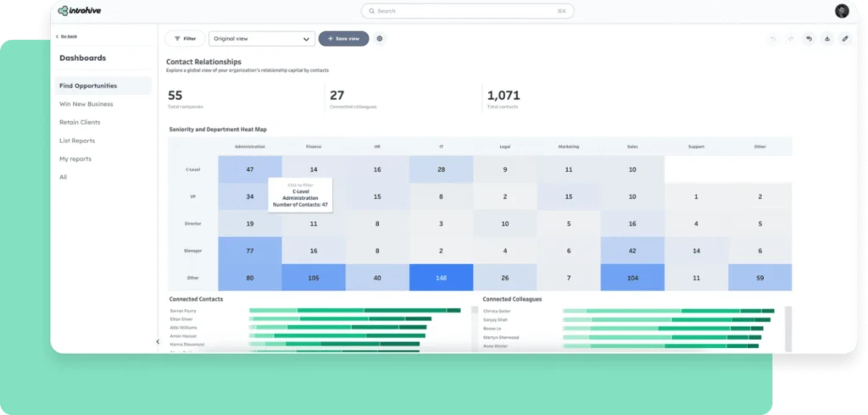The image size is (868, 415).
Task: Open the Original view dropdown
Action: click(262, 39)
